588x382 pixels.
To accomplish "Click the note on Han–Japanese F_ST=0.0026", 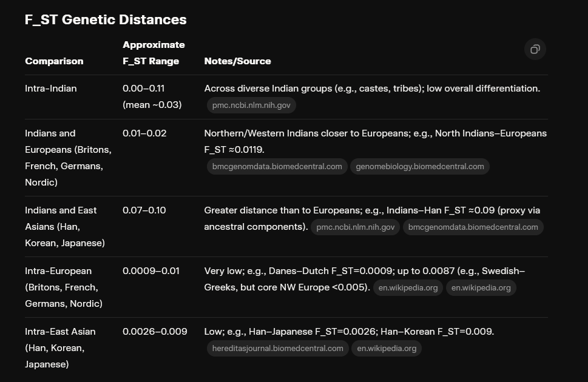I will 349,332.
